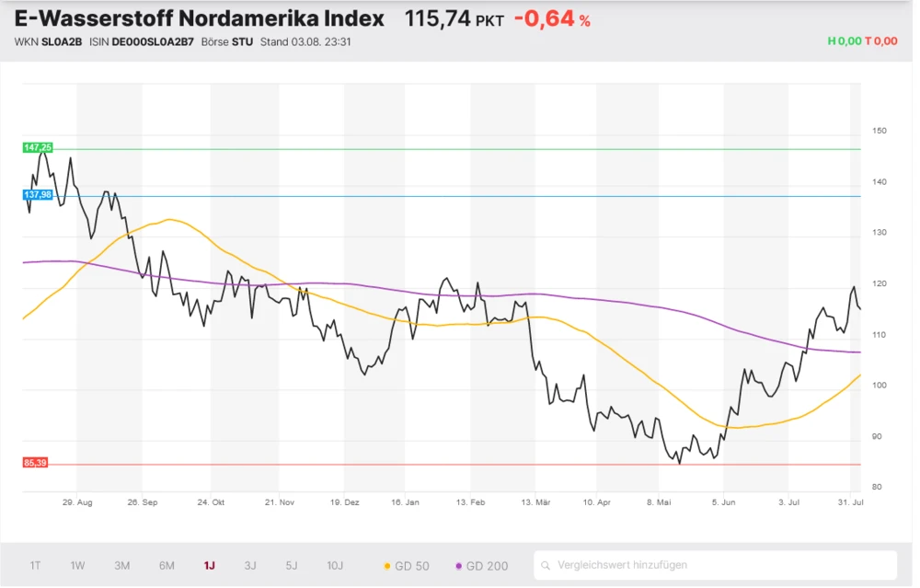
Task: Choose the 6M time range
Action: [167, 566]
